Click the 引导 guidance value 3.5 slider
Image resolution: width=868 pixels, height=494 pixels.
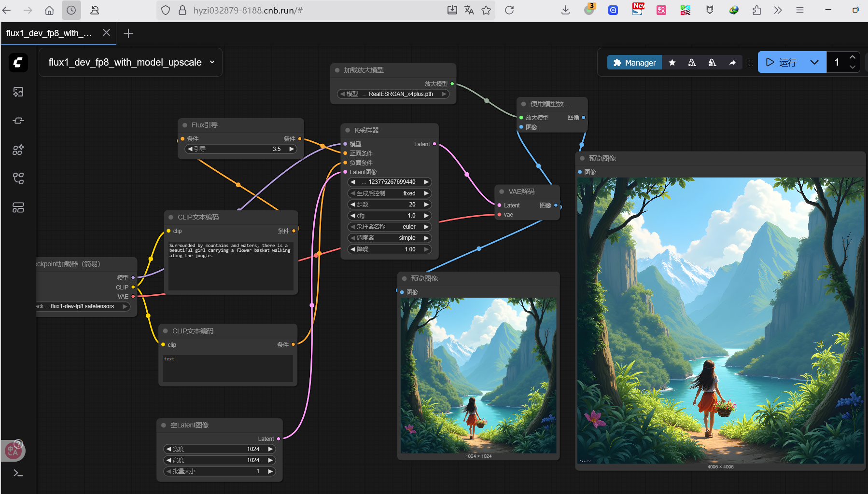pyautogui.click(x=240, y=149)
